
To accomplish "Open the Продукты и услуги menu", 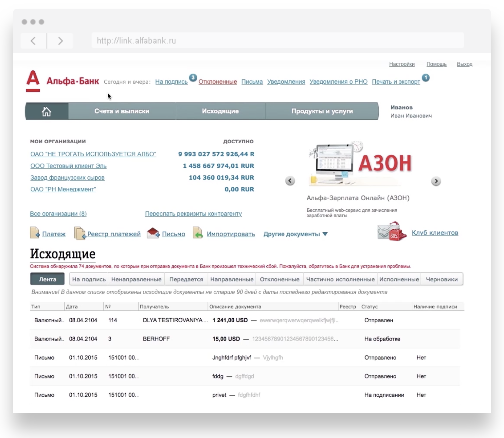I will tap(322, 111).
